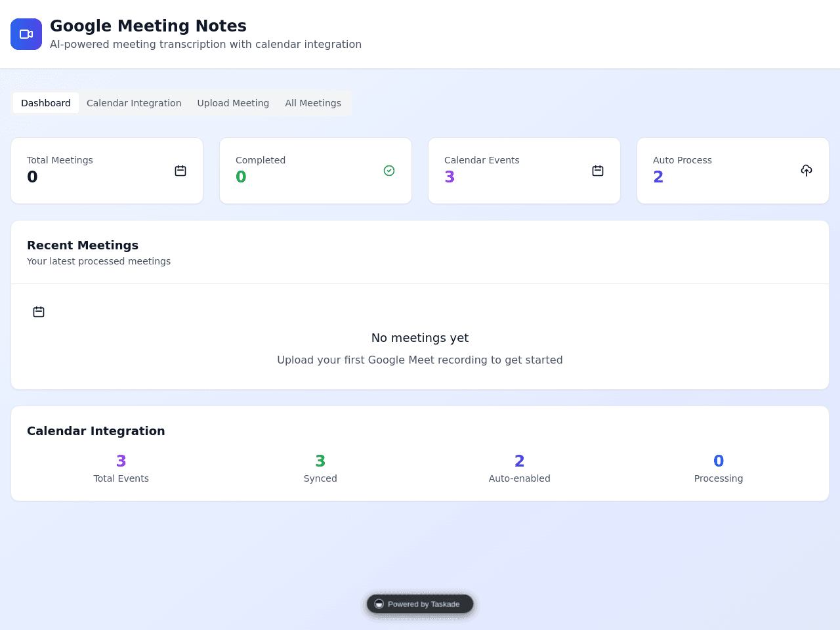Viewport: 840px width, 630px height.
Task: Click the 2 above Auto-enabled
Action: [520, 461]
